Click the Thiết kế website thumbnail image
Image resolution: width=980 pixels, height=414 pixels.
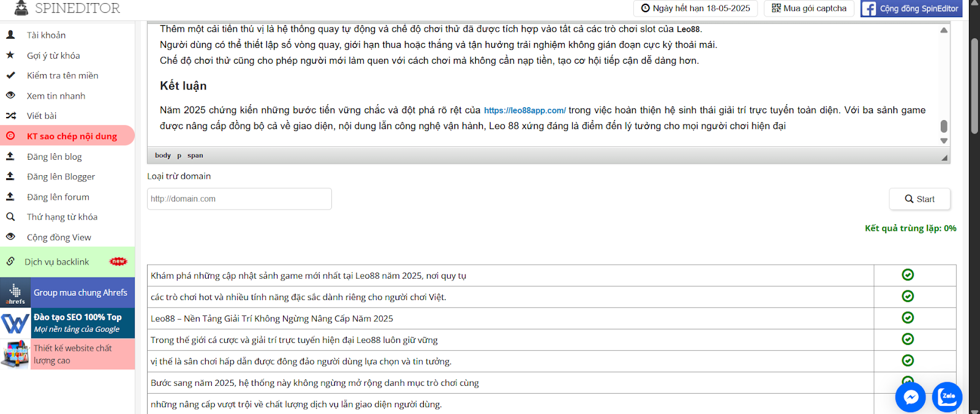coord(15,354)
